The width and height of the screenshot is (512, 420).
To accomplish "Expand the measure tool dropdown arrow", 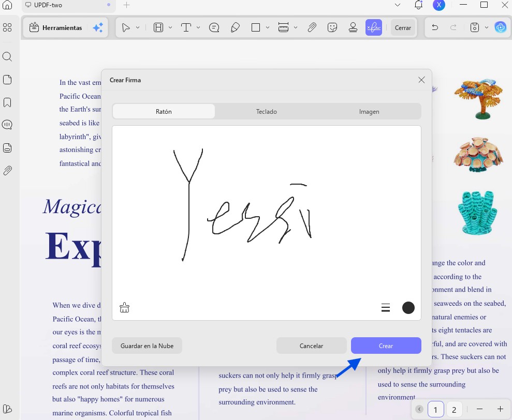I will (x=296, y=27).
